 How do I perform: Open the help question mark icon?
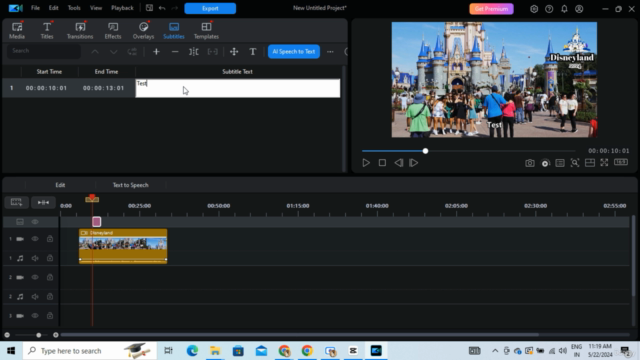coord(549,9)
